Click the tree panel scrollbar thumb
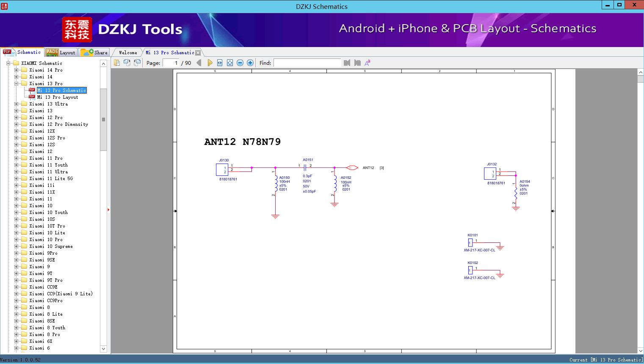The image size is (644, 364). [x=103, y=119]
